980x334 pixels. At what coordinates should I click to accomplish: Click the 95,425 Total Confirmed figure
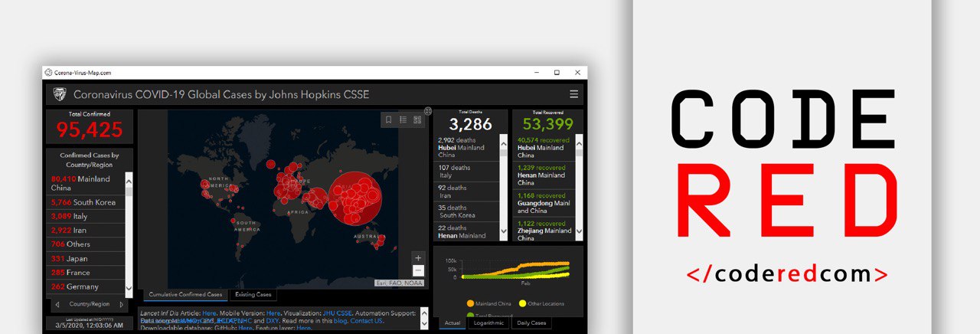click(x=90, y=130)
